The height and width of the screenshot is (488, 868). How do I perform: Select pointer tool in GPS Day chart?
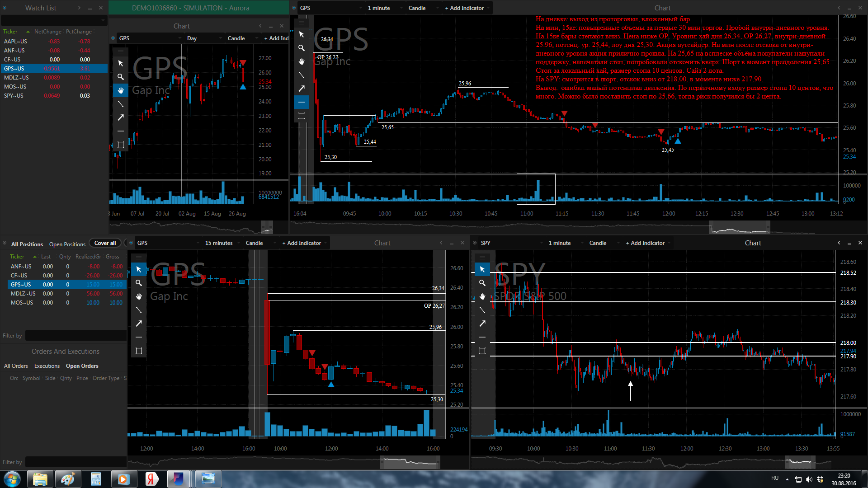(121, 63)
